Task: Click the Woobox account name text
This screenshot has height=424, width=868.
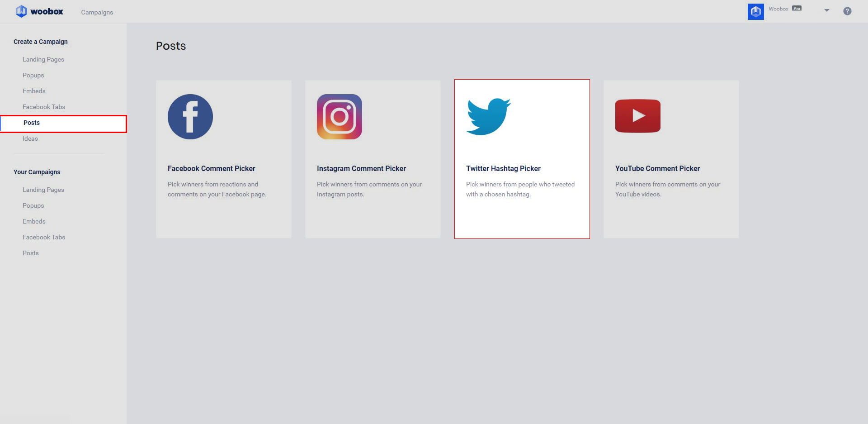Action: click(778, 9)
